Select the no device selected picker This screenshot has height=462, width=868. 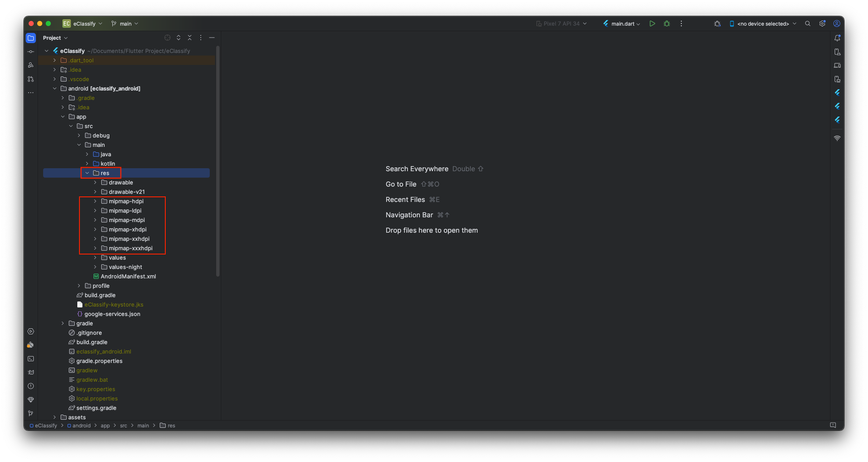point(763,23)
